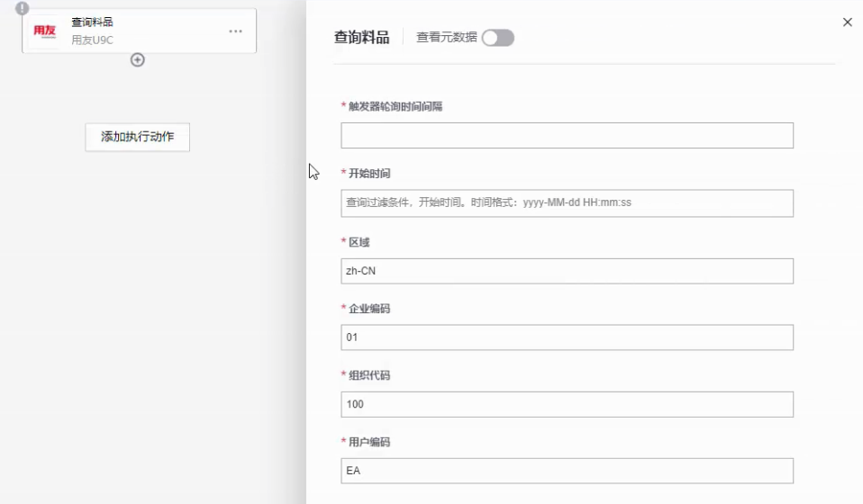The width and height of the screenshot is (863, 504).
Task: Click the 查询料品 panel heading
Action: 361,38
